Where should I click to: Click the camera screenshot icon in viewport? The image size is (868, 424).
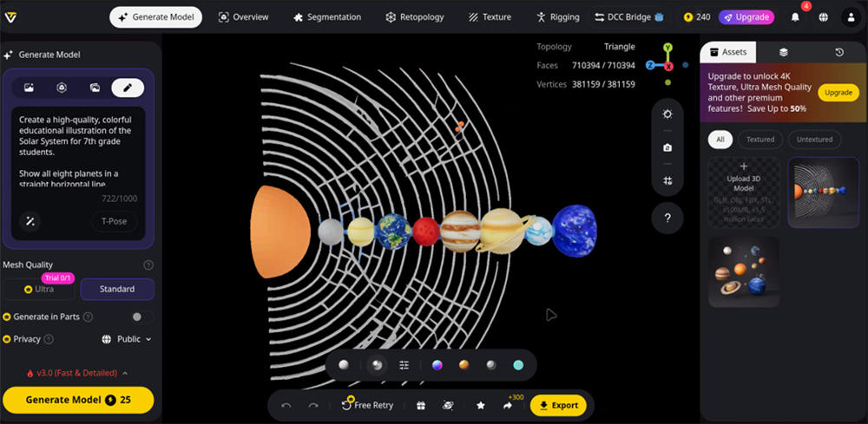(667, 147)
